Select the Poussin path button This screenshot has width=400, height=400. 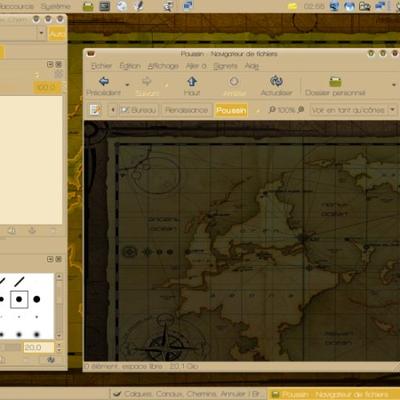[x=231, y=110]
